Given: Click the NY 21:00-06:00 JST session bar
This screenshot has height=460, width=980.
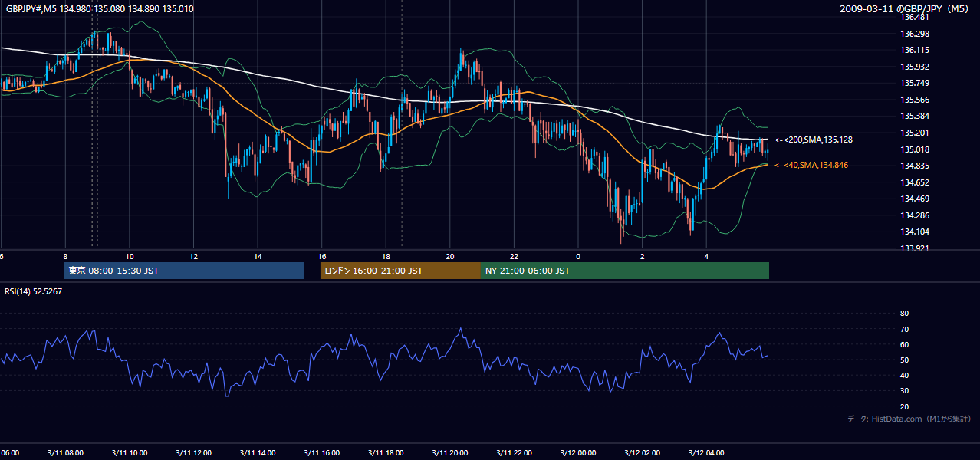Looking at the screenshot, I should 625,271.
